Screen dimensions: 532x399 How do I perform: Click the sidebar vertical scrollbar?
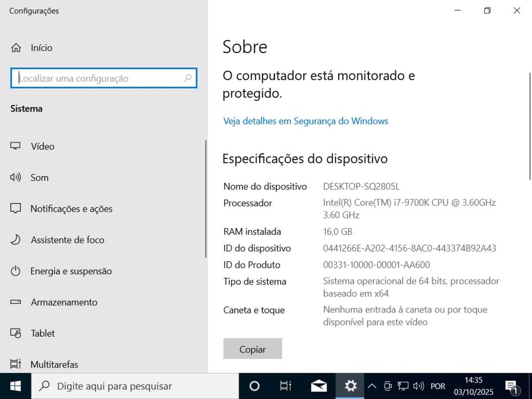206,199
